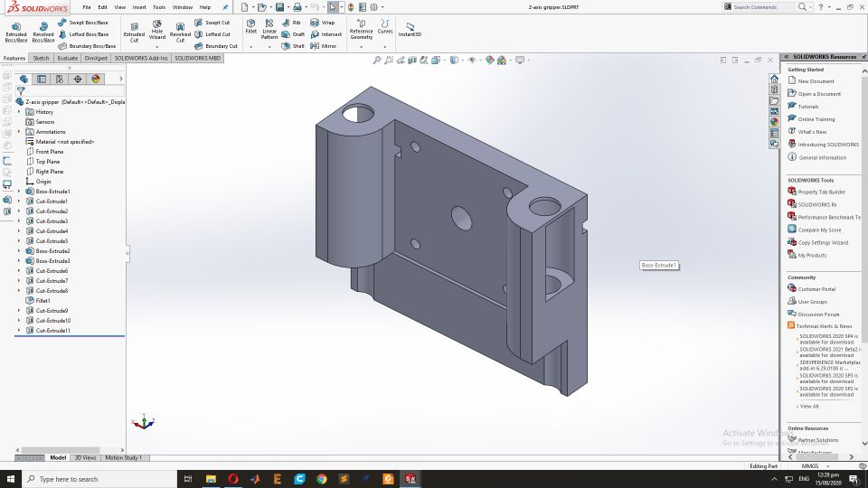Switch to SOLIDWORKS Add-Ins tab
This screenshot has height=488, width=868.
click(141, 58)
